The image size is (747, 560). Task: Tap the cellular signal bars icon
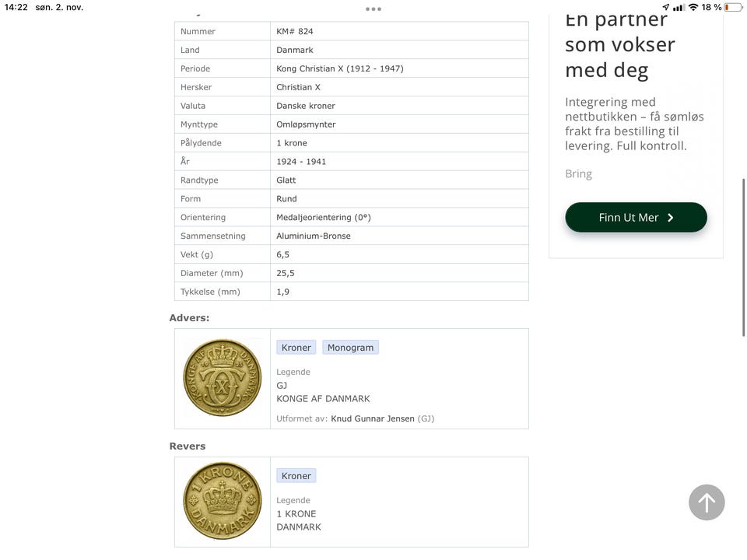point(679,7)
